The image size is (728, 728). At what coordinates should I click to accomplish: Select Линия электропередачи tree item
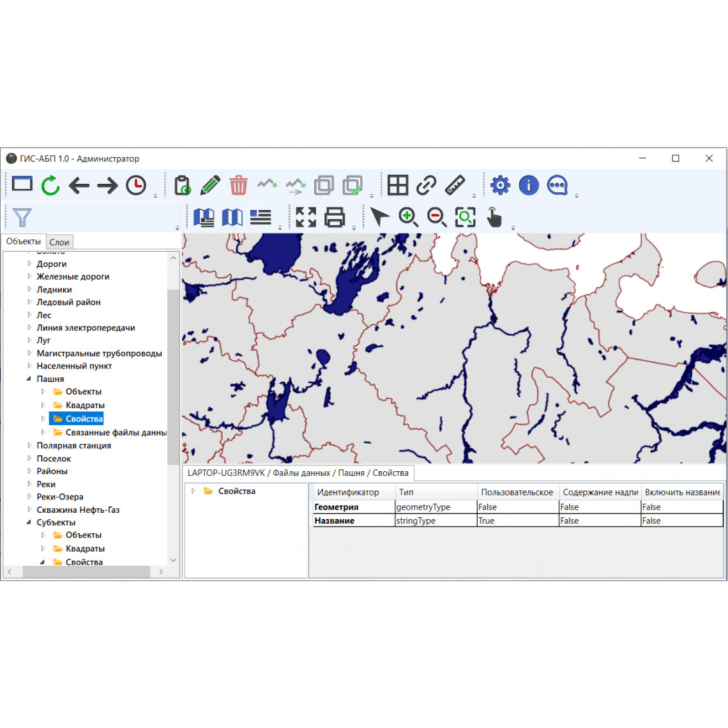[86, 328]
